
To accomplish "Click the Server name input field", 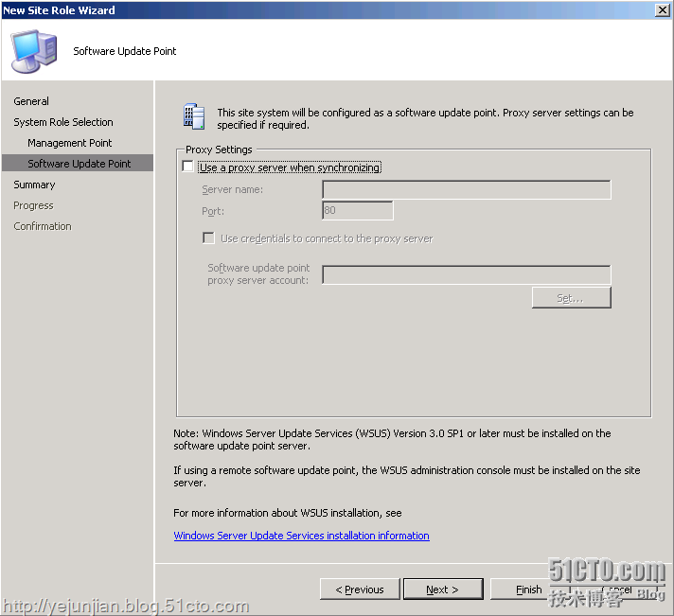I will (467, 189).
